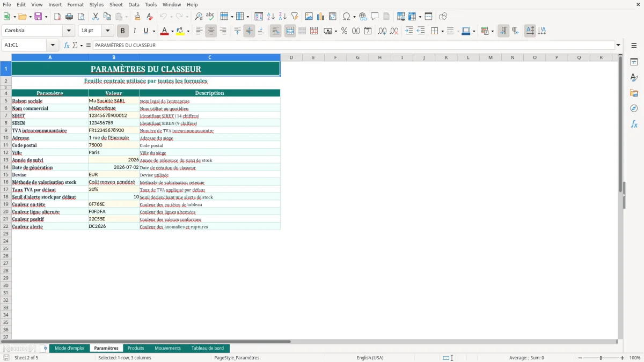Open the Format menu
644x362 pixels.
click(x=76, y=4)
